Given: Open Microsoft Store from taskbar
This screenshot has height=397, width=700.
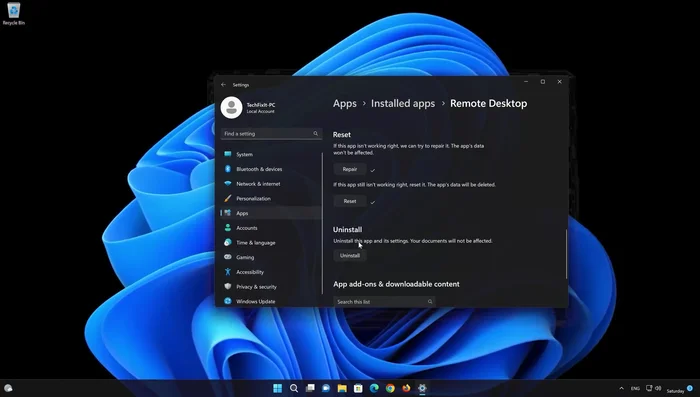Looking at the screenshot, I should (358, 388).
